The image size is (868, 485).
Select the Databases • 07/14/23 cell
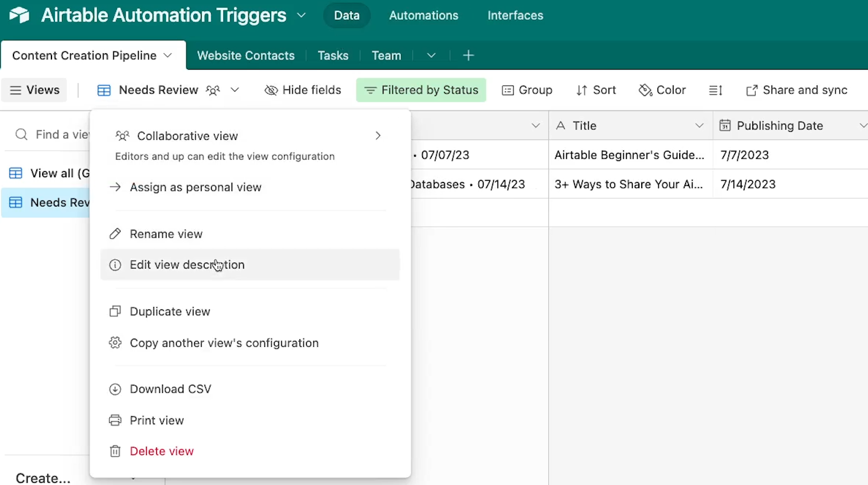[479, 184]
